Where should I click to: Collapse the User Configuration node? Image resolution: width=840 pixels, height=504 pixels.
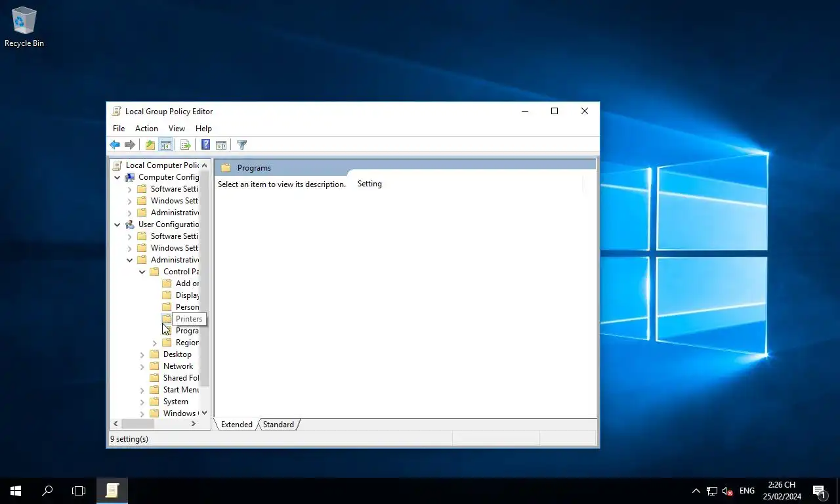[x=117, y=224]
